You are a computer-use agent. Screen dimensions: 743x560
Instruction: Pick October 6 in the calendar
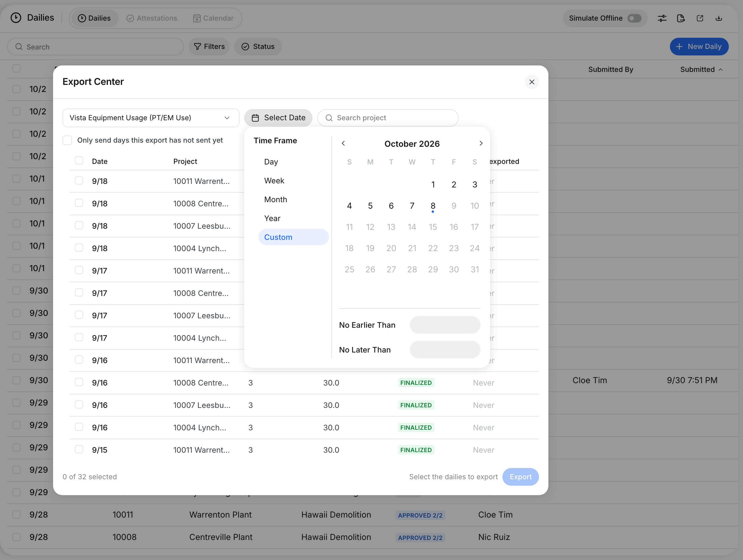tap(391, 206)
